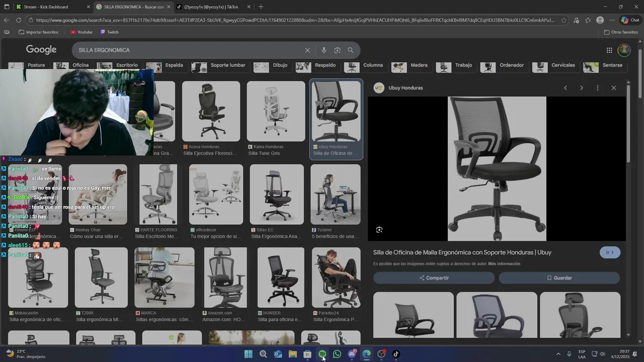Open the Youtube bookmark

(x=81, y=32)
